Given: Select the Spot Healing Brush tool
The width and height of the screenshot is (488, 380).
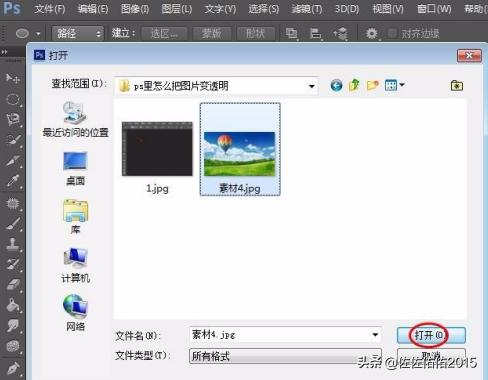Looking at the screenshot, I should (x=13, y=203).
